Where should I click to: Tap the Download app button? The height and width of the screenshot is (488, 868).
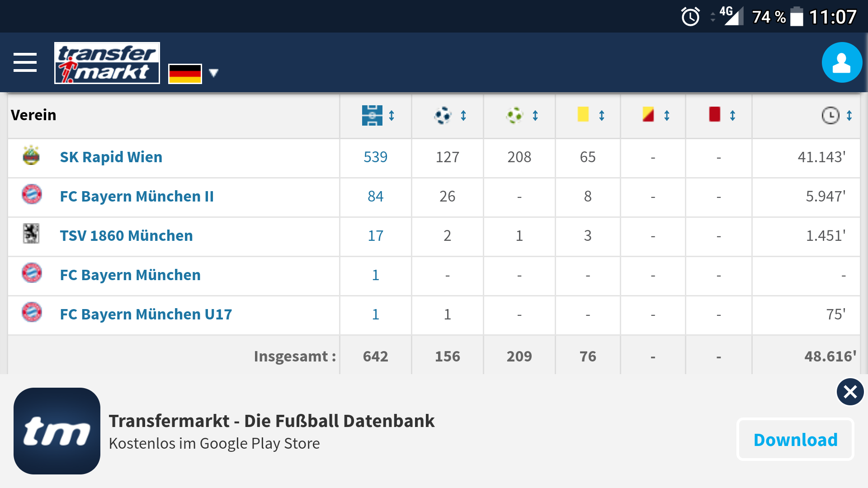point(795,440)
